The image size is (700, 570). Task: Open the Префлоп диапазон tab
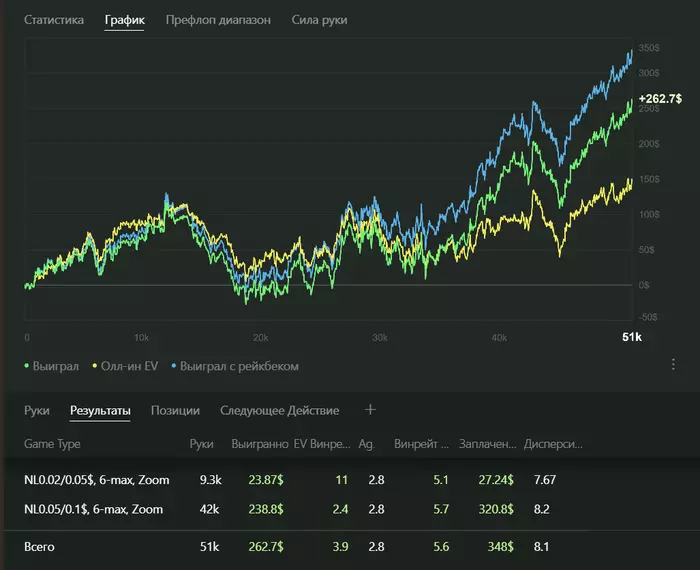(x=218, y=20)
